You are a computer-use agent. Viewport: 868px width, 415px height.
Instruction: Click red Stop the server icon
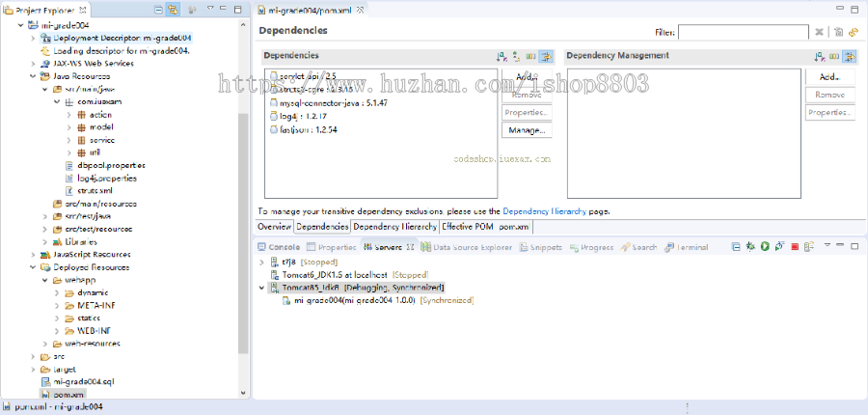pos(795,246)
